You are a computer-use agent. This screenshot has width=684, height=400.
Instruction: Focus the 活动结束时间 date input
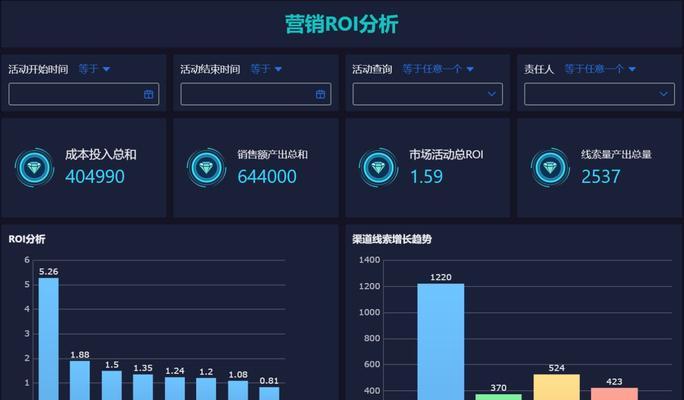click(256, 94)
